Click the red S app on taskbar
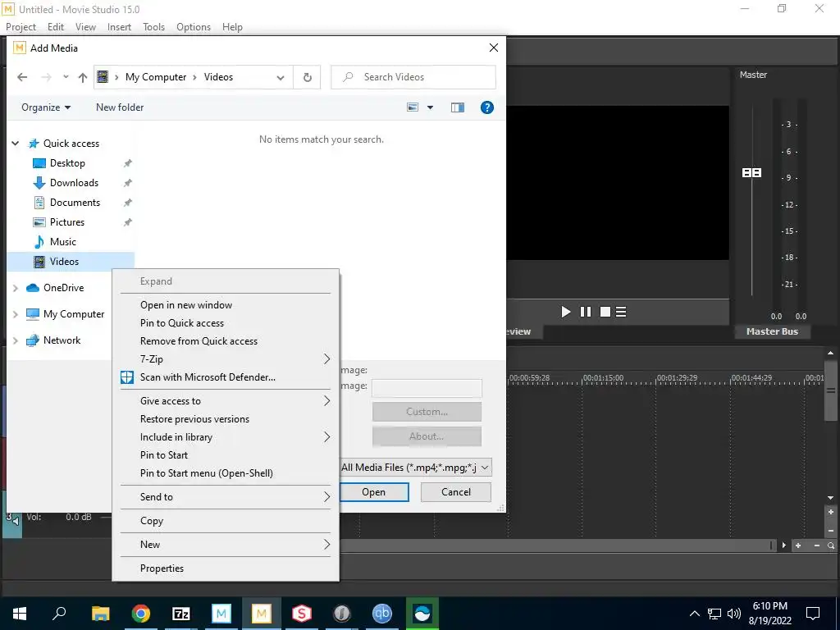The image size is (840, 630). (302, 614)
